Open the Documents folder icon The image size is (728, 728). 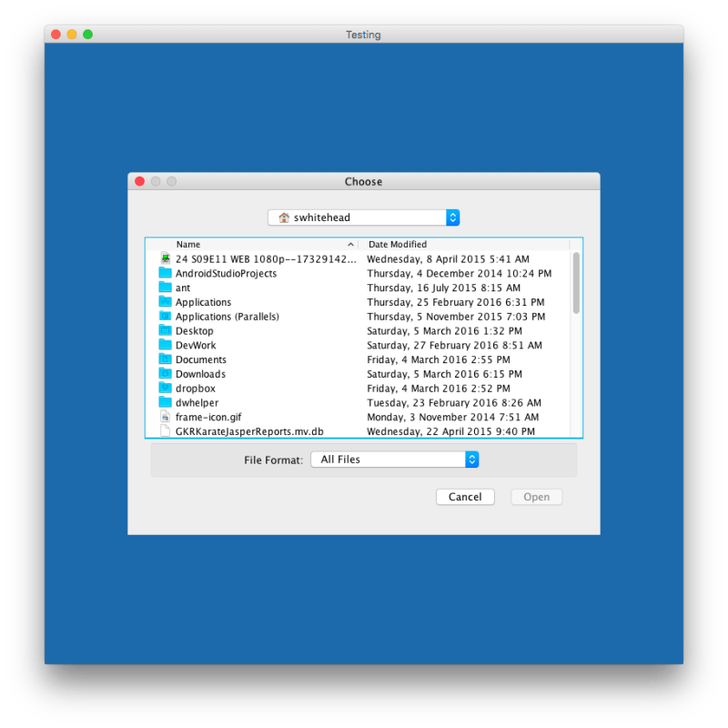tap(166, 359)
